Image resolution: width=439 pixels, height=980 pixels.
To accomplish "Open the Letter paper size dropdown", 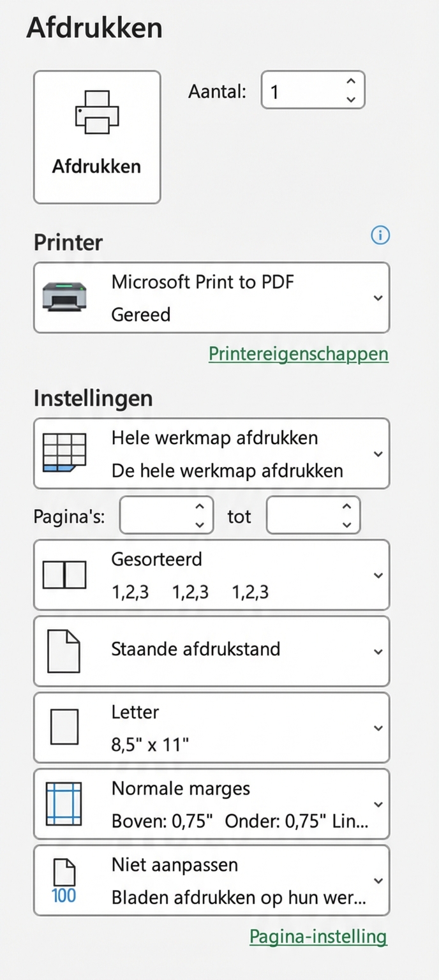I will tap(378, 727).
